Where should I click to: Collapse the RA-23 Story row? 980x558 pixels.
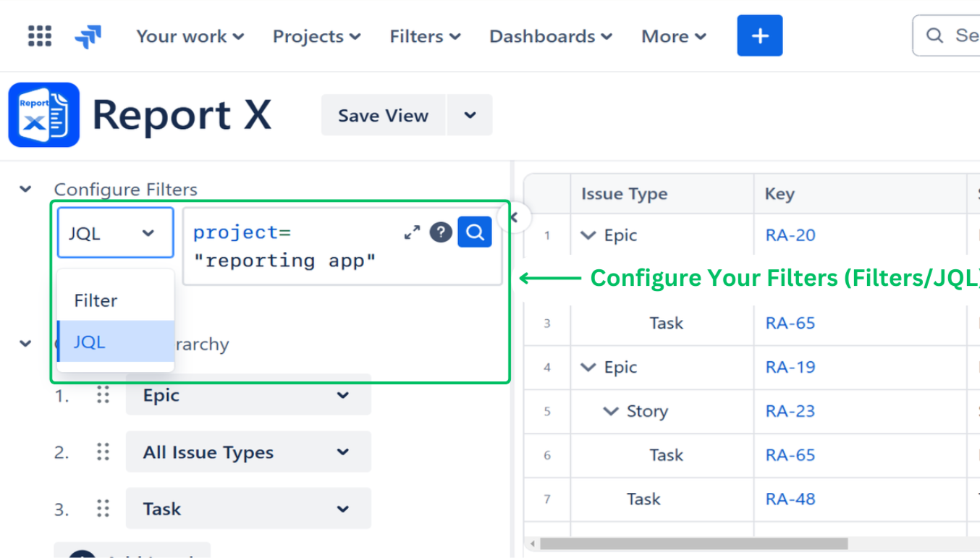point(611,411)
